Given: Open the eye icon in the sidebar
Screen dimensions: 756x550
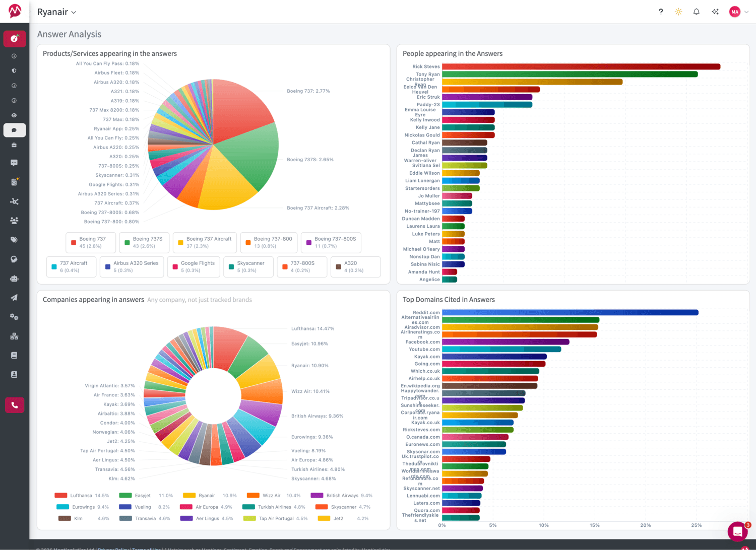Looking at the screenshot, I should click(x=14, y=115).
